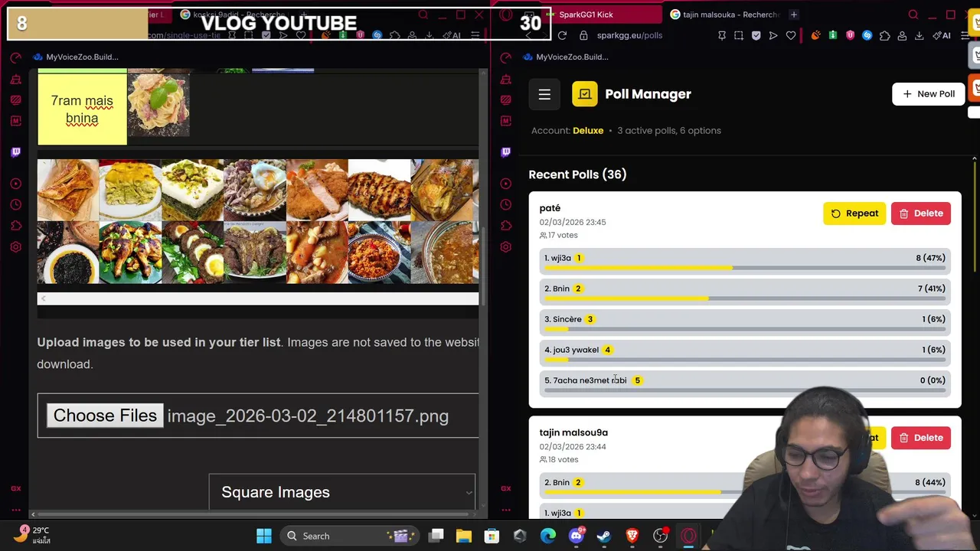Open a new tab in the right browser

[x=794, y=15]
